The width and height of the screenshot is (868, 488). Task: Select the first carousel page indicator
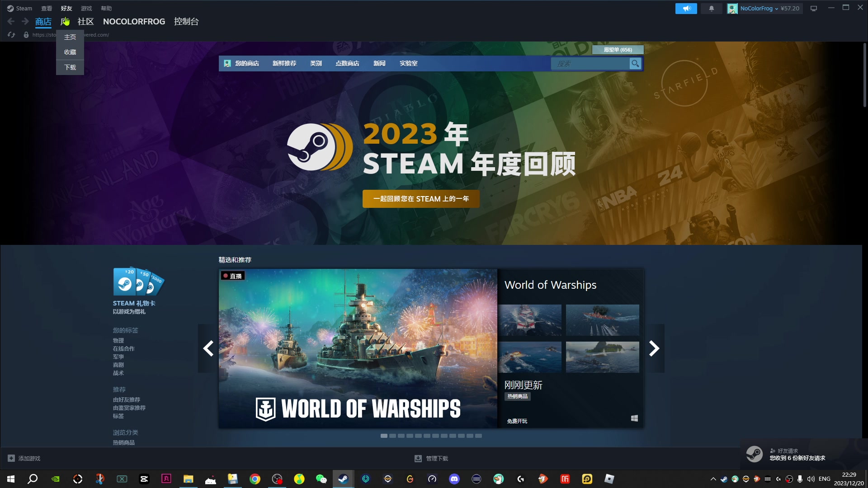(x=384, y=436)
